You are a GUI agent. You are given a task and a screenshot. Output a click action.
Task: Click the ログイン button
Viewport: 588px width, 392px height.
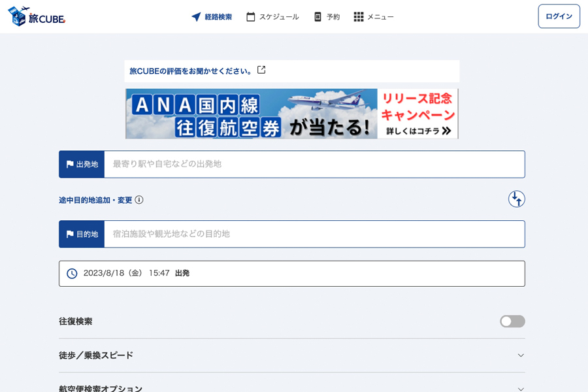click(x=559, y=16)
